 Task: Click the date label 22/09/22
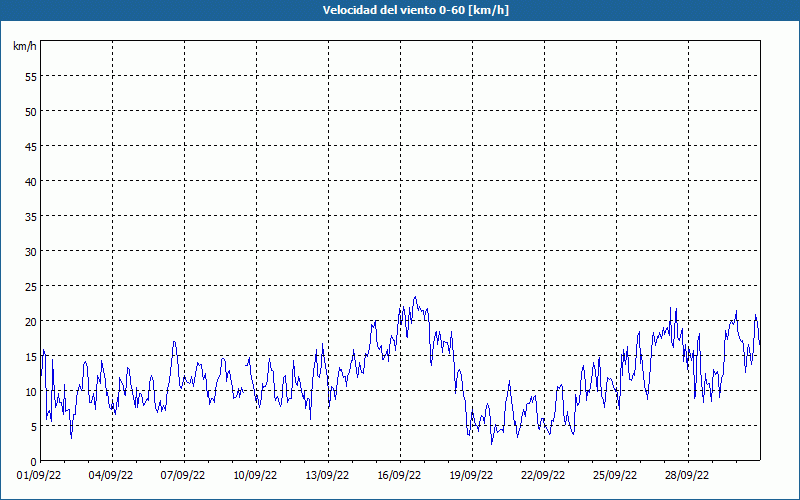543,476
